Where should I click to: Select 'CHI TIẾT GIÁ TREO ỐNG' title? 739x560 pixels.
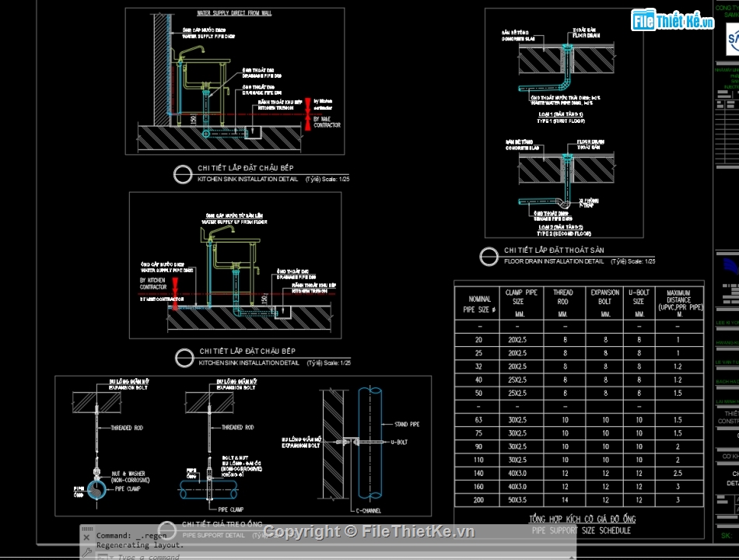point(222,524)
